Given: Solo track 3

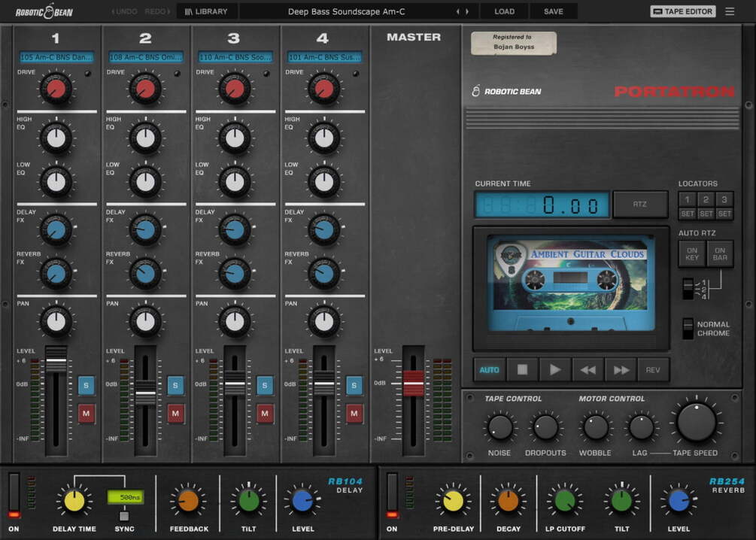Looking at the screenshot, I should click(x=265, y=385).
